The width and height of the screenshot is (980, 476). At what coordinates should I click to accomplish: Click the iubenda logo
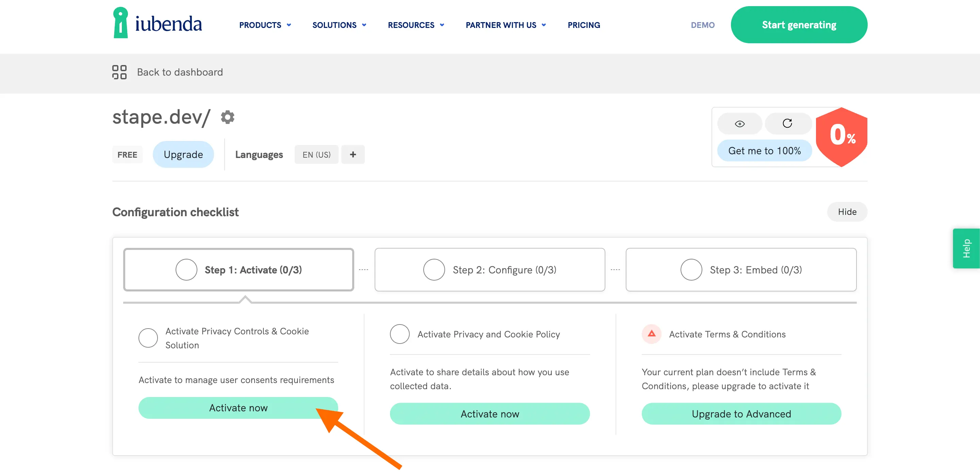click(158, 23)
